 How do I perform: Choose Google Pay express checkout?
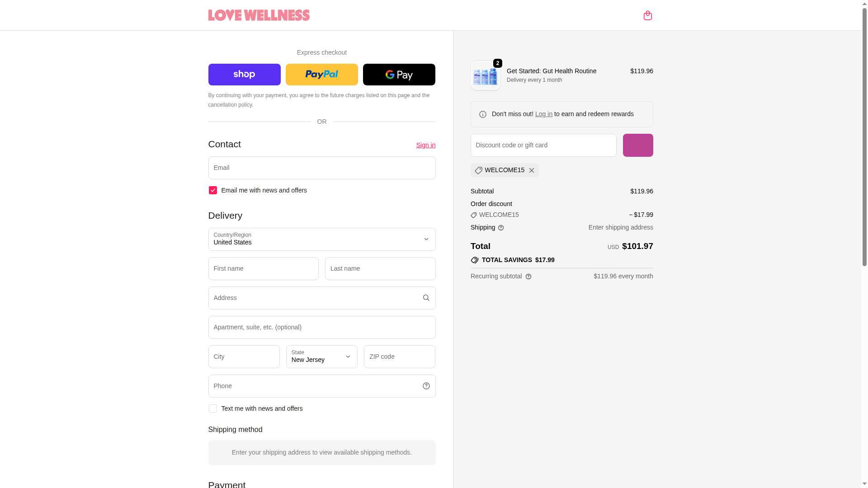coord(399,75)
